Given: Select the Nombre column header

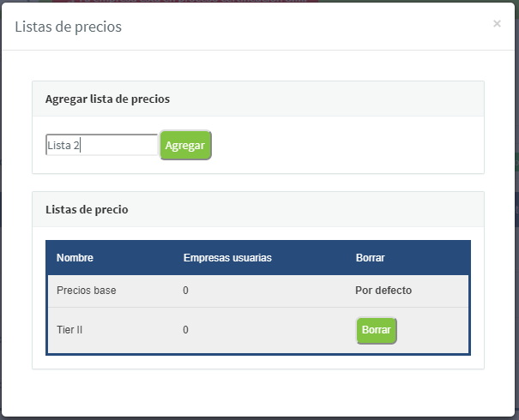Looking at the screenshot, I should (x=75, y=258).
